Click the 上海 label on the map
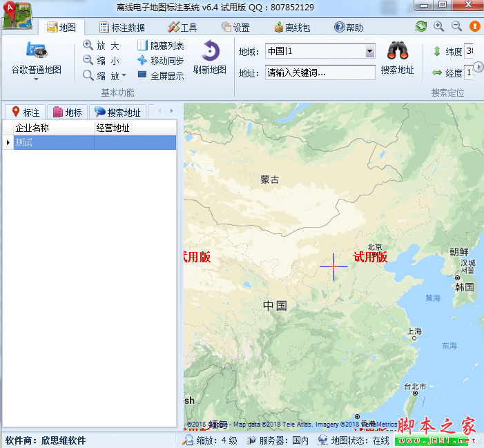The width and height of the screenshot is (484, 448). click(x=414, y=331)
